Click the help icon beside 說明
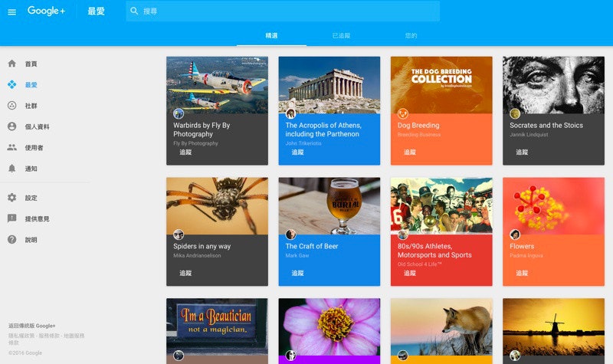This screenshot has height=364, width=613. pyautogui.click(x=12, y=239)
